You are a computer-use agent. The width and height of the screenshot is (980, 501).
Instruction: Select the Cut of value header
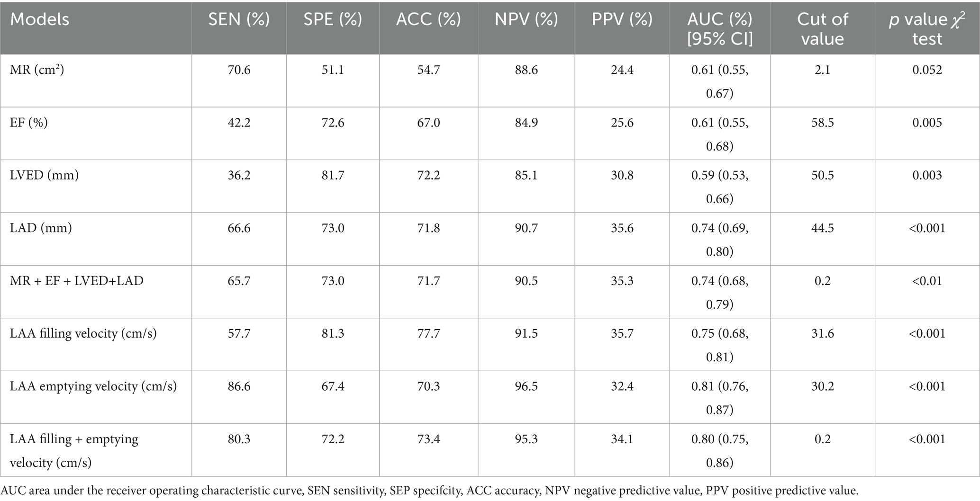(x=822, y=28)
